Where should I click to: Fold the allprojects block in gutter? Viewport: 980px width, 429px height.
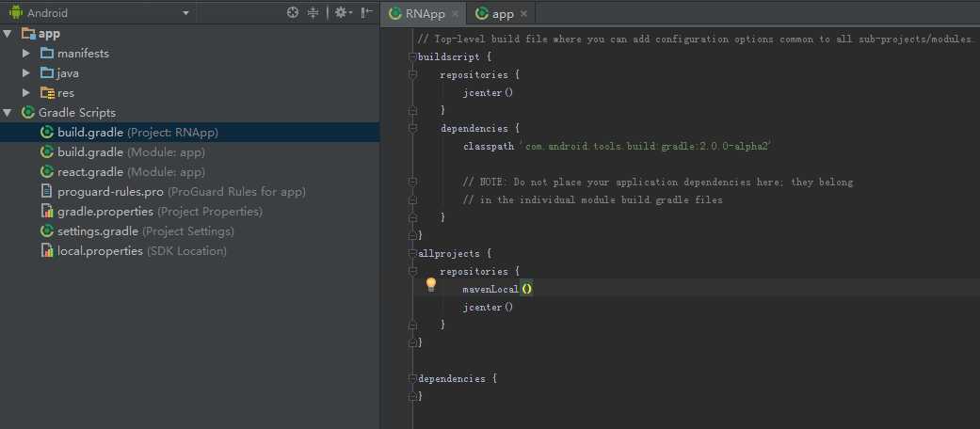coord(412,254)
